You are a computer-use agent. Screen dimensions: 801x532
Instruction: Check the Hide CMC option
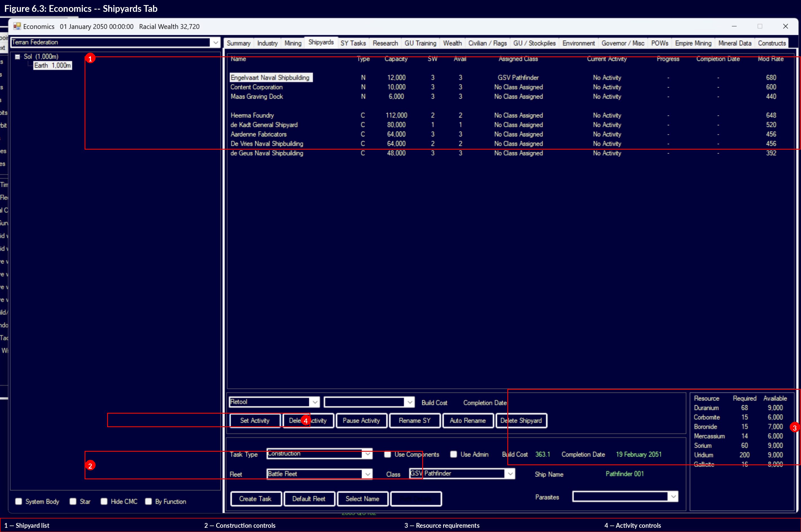point(104,502)
